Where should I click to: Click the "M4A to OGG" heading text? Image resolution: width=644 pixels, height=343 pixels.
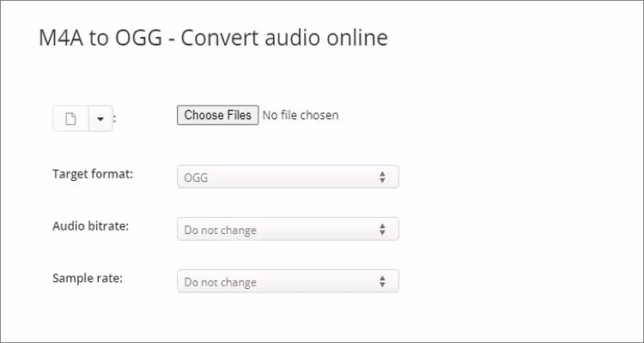pos(105,39)
